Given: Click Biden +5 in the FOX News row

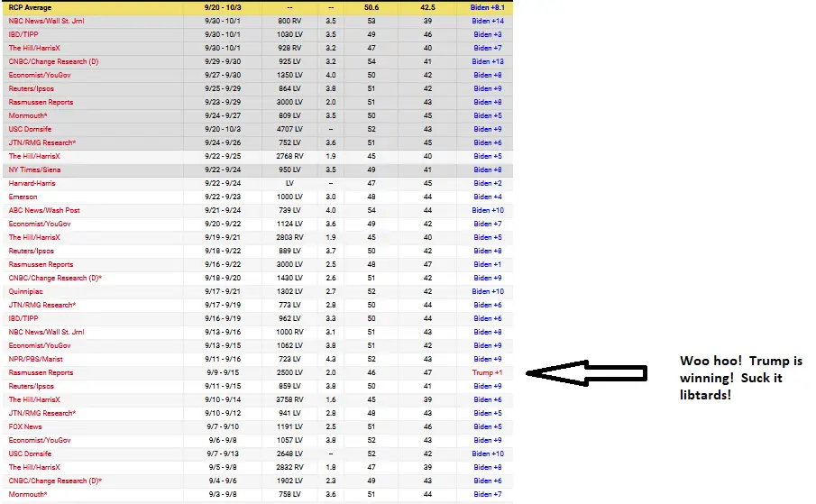Looking at the screenshot, I should [x=488, y=426].
